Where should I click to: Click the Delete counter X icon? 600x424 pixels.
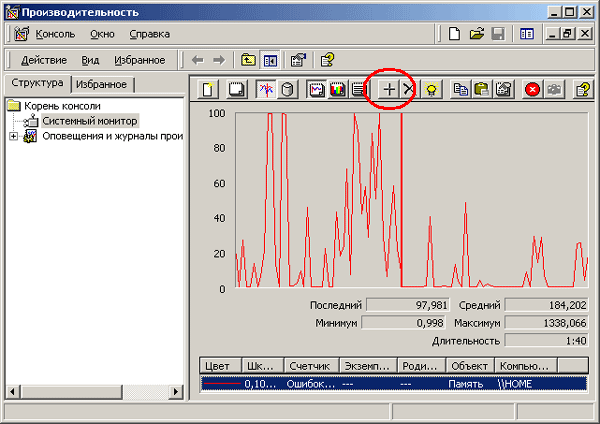coord(409,90)
